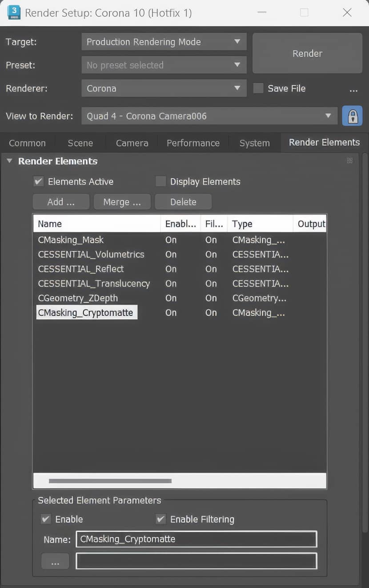Open the Target rendering mode dropdown
The width and height of the screenshot is (369, 588).
point(164,42)
